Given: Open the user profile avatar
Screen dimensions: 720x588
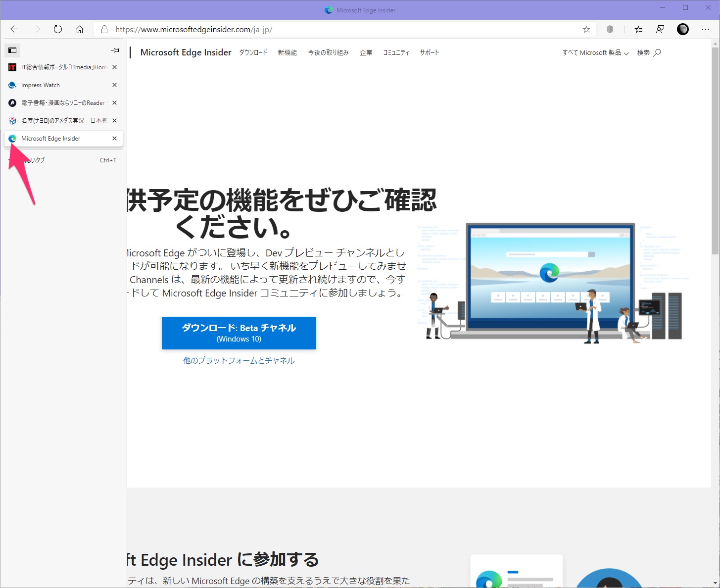Looking at the screenshot, I should point(683,29).
